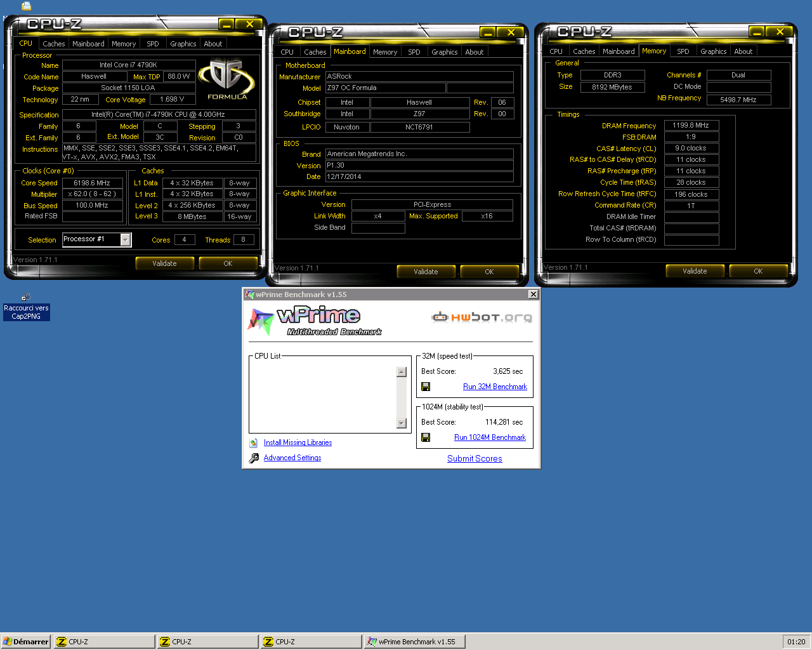Click the Install Missing Libraries icon
Viewport: 812px width, 650px height.
click(254, 443)
